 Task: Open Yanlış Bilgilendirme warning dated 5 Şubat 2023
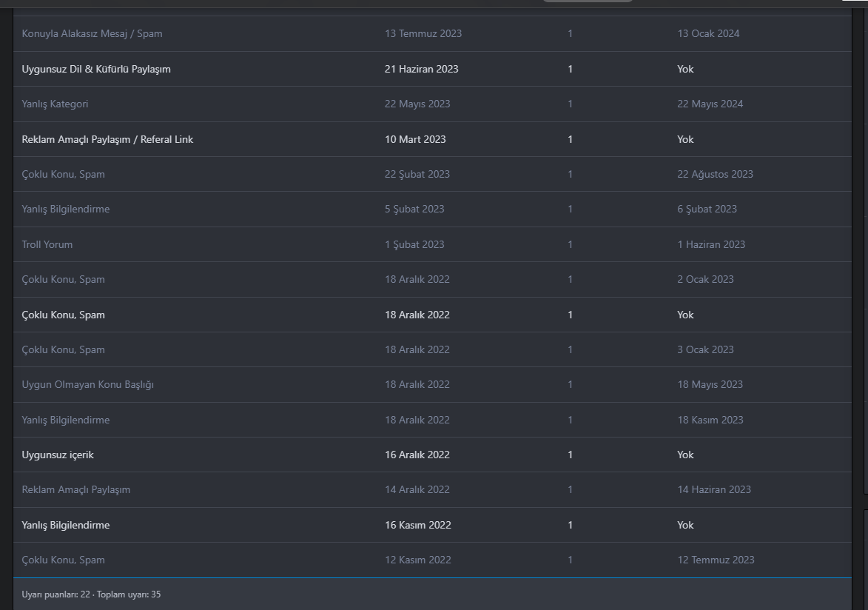(x=65, y=209)
